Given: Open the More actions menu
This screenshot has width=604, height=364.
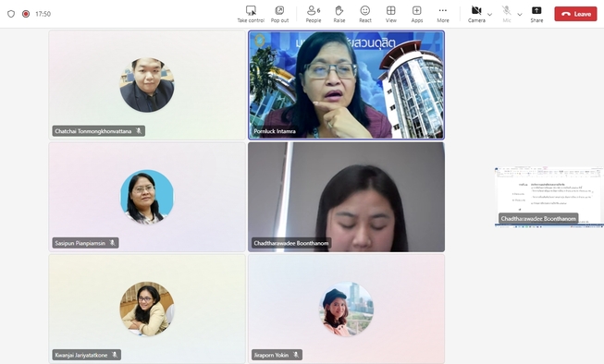Looking at the screenshot, I should pyautogui.click(x=443, y=14).
